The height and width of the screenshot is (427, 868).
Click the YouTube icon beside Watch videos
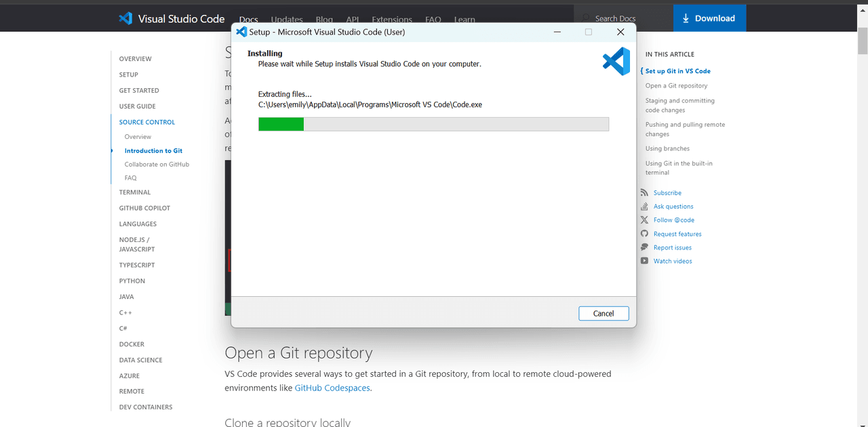coord(644,261)
